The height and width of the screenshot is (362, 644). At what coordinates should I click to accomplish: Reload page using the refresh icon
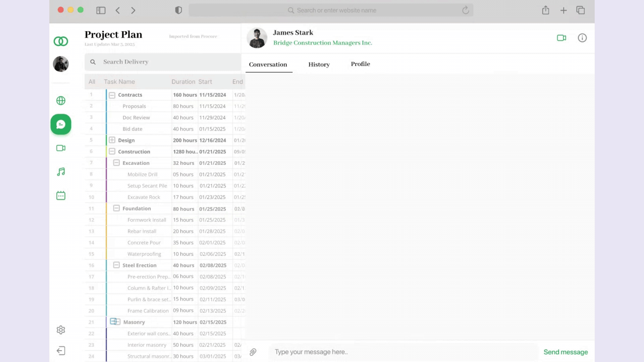click(x=466, y=10)
